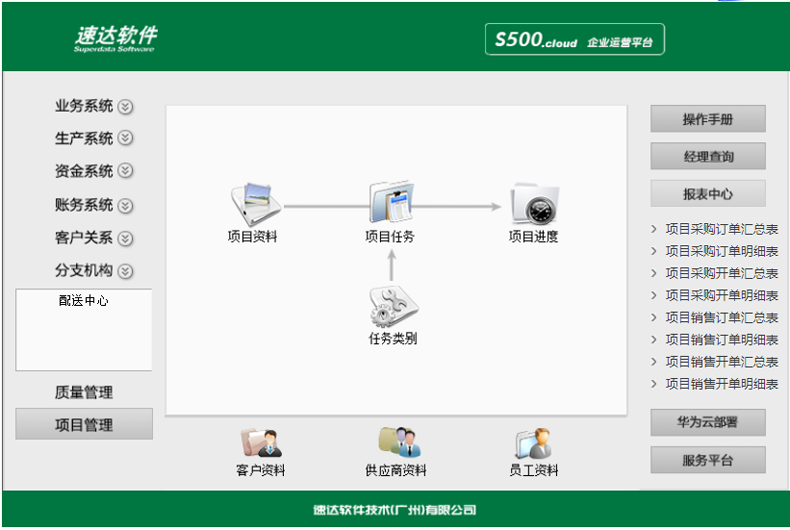This screenshot has height=530, width=790.
Task: Select the 分支机构 menu label
Action: click(x=84, y=271)
